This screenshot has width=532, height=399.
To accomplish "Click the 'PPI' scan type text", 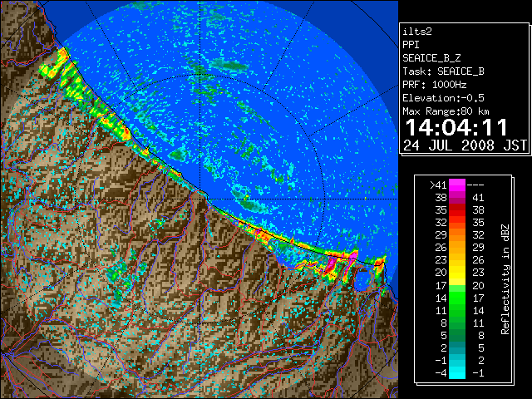I will tap(411, 45).
